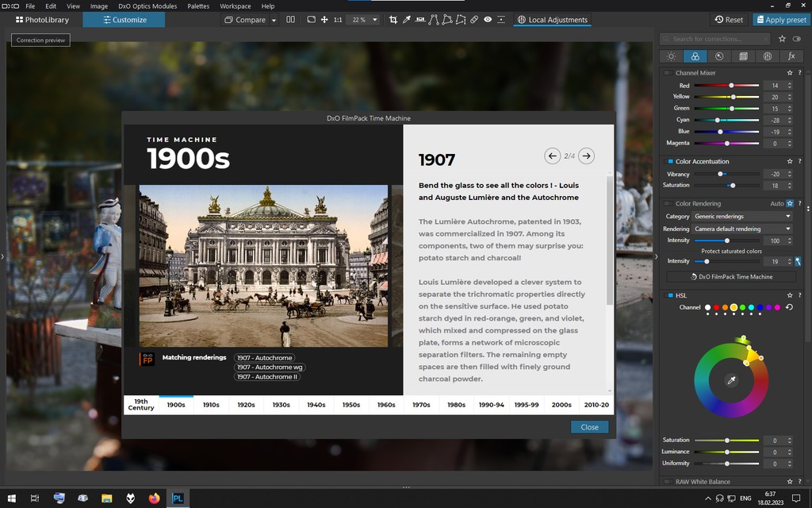The width and height of the screenshot is (812, 508).
Task: Close the FilmPack Time Machine dialog
Action: [589, 427]
